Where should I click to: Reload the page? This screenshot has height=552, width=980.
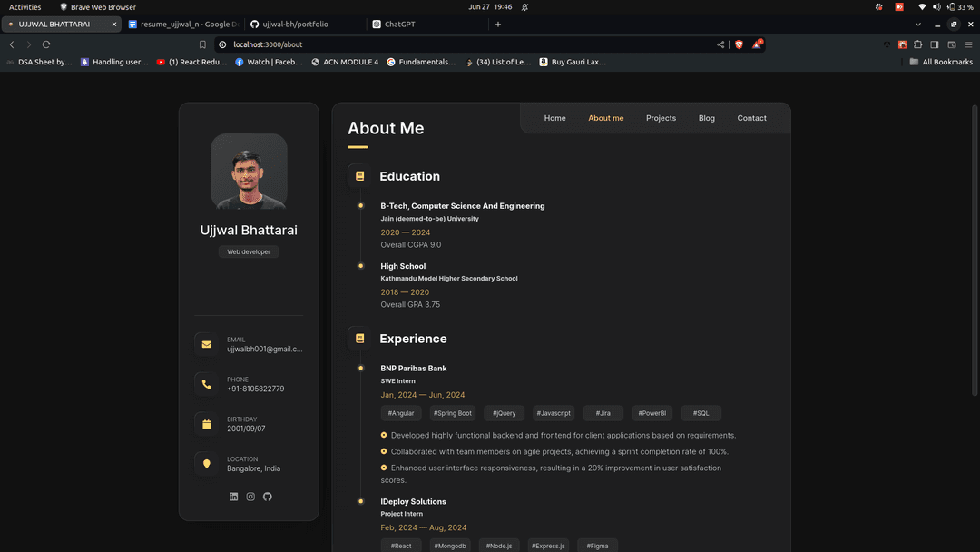coord(46,44)
